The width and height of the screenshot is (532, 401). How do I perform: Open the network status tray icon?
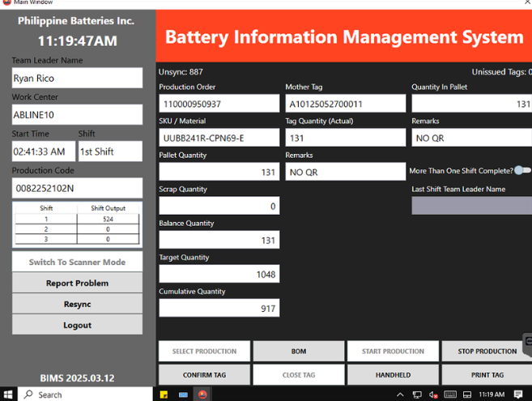tap(417, 395)
